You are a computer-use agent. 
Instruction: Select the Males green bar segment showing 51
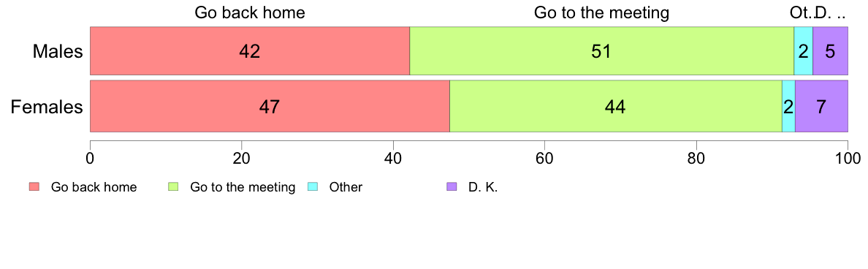click(602, 50)
